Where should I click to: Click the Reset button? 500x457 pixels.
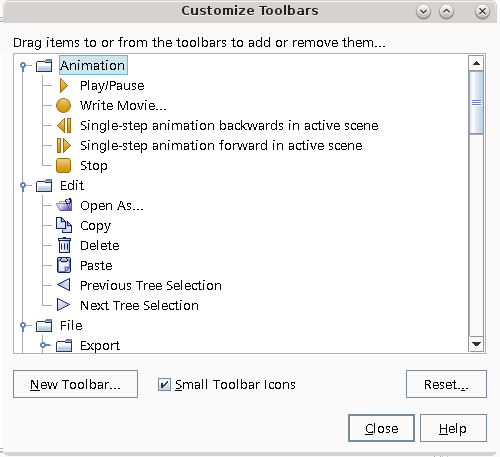[446, 384]
